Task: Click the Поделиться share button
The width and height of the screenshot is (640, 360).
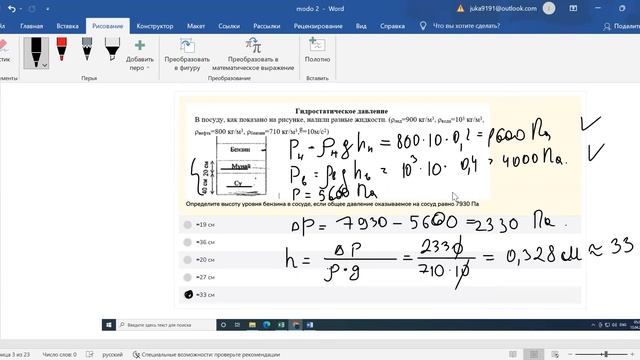Action: (x=621, y=26)
